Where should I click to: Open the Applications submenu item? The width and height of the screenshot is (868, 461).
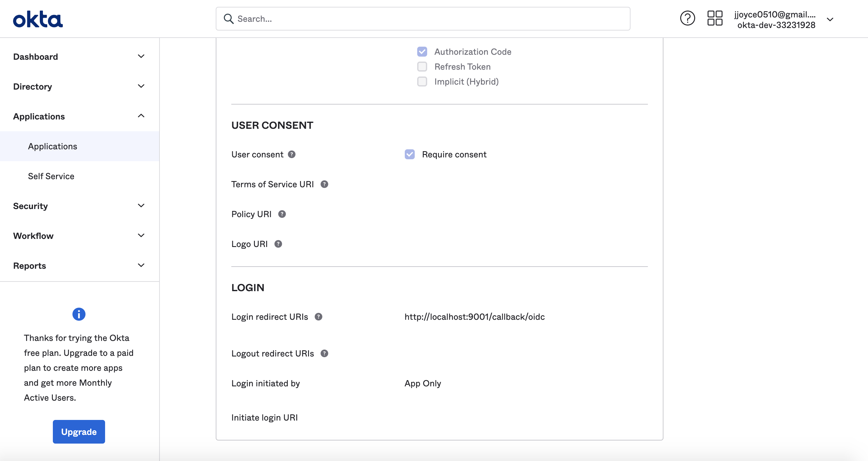[x=52, y=146]
